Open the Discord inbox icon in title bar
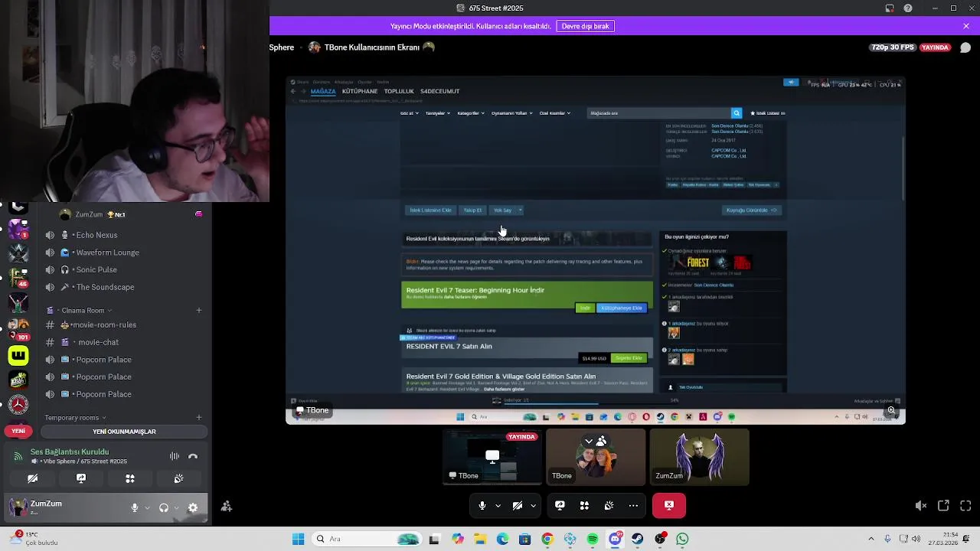Screen dimensions: 980x551 pos(890,8)
